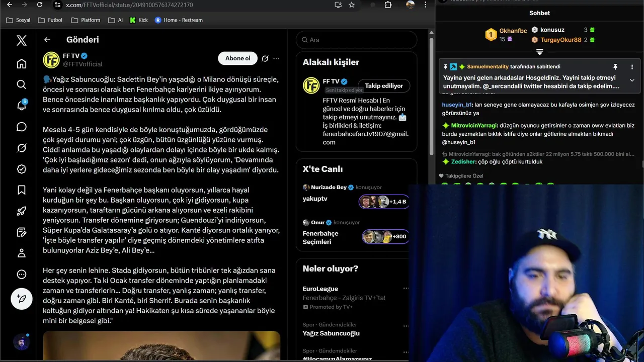Subscribe with the Abone ol button

[237, 58]
